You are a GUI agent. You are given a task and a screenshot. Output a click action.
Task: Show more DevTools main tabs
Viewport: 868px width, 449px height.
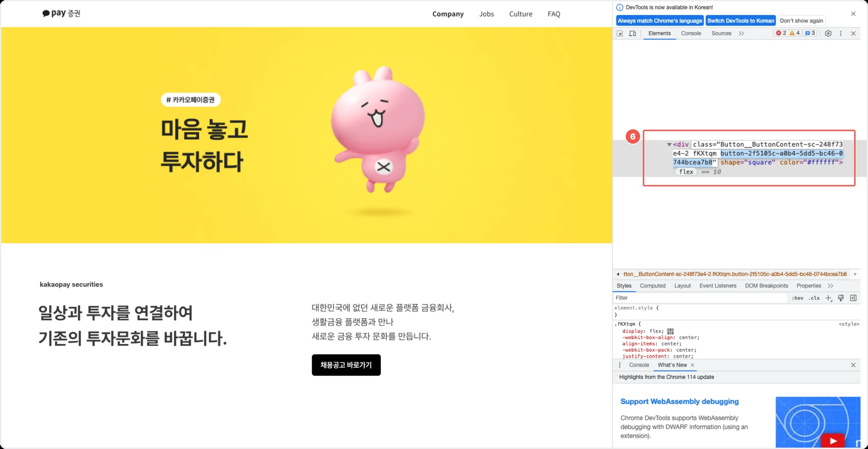(x=741, y=33)
